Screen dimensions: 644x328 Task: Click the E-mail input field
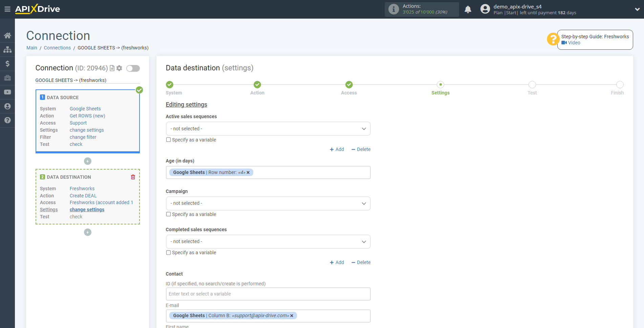click(268, 316)
